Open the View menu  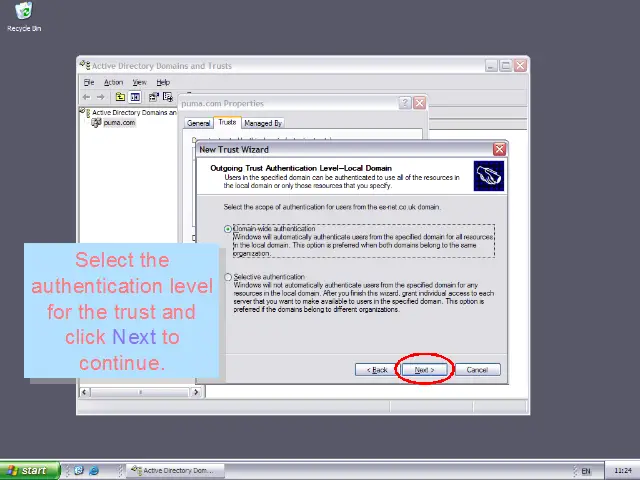(x=139, y=82)
